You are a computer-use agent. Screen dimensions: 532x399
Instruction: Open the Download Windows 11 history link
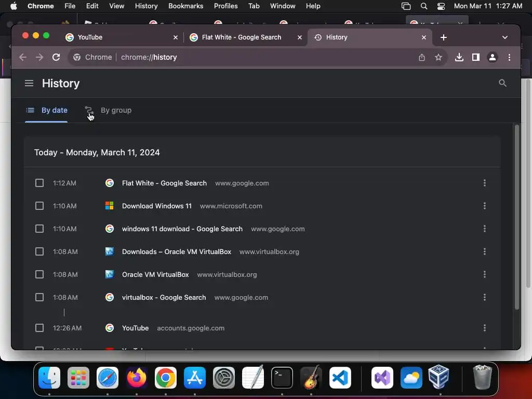coord(157,206)
